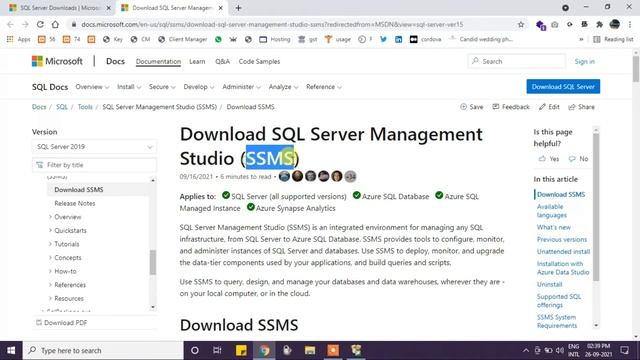Open the notification center icon

pos(624,350)
